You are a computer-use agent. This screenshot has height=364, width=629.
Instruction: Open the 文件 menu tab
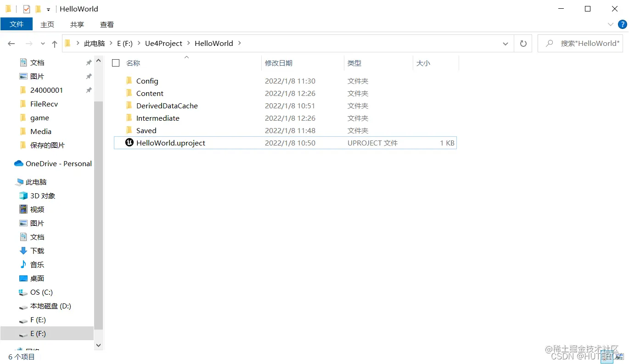[x=17, y=24]
